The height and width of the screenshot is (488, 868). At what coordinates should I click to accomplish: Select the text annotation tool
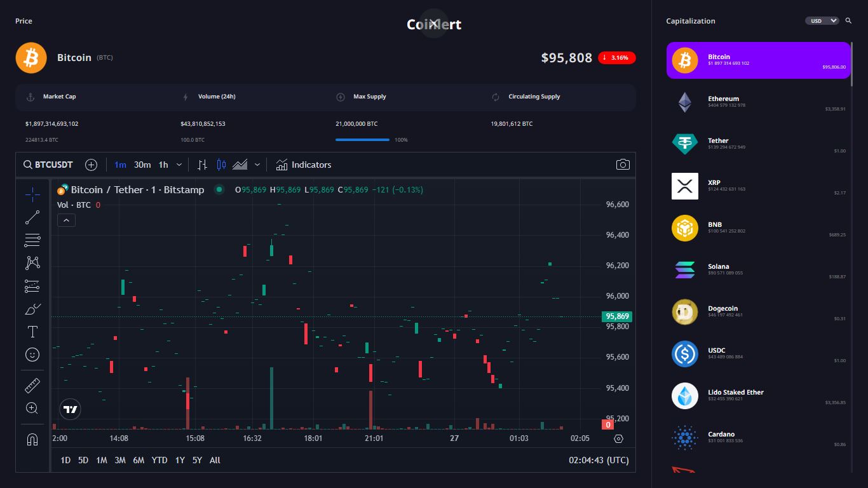[32, 332]
